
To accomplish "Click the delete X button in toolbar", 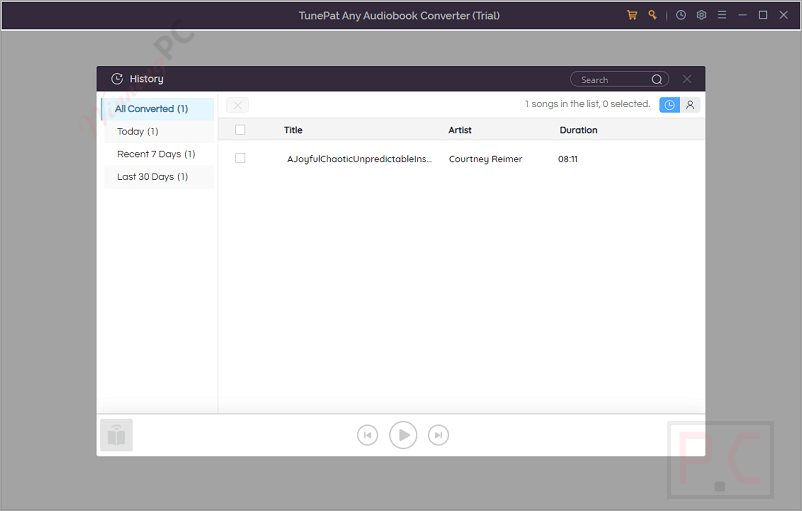I will 238,105.
